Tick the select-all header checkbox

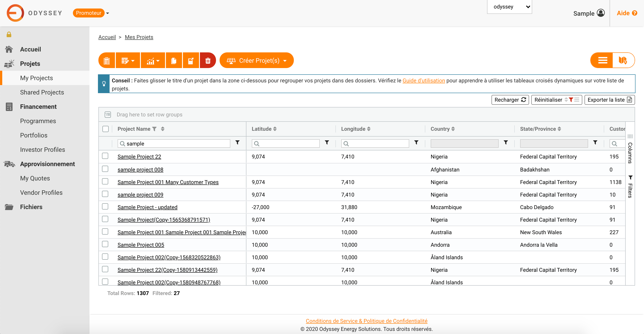(106, 129)
